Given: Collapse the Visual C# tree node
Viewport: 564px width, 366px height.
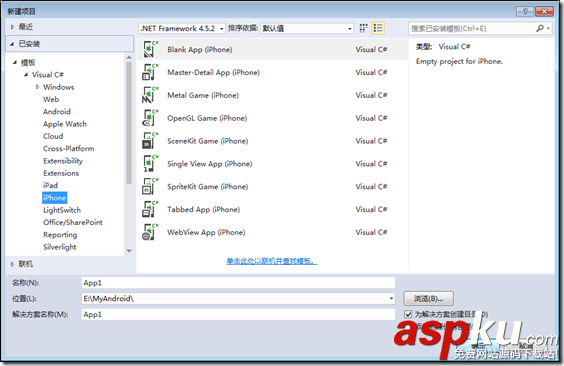Looking at the screenshot, I should pos(26,75).
